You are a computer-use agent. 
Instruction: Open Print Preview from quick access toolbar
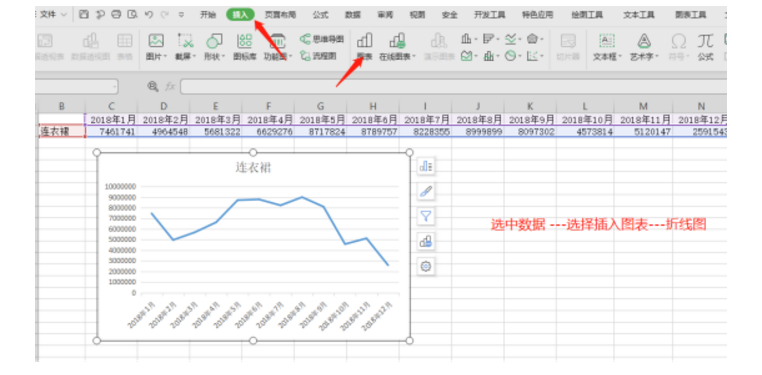[132, 15]
